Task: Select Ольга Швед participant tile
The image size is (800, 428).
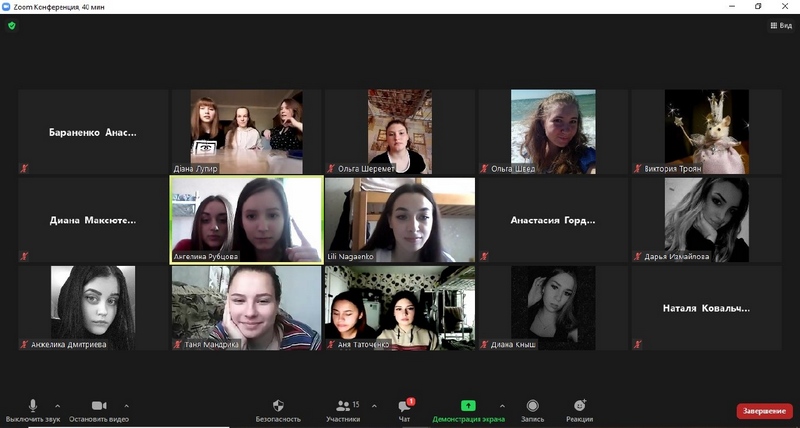Action: point(553,132)
